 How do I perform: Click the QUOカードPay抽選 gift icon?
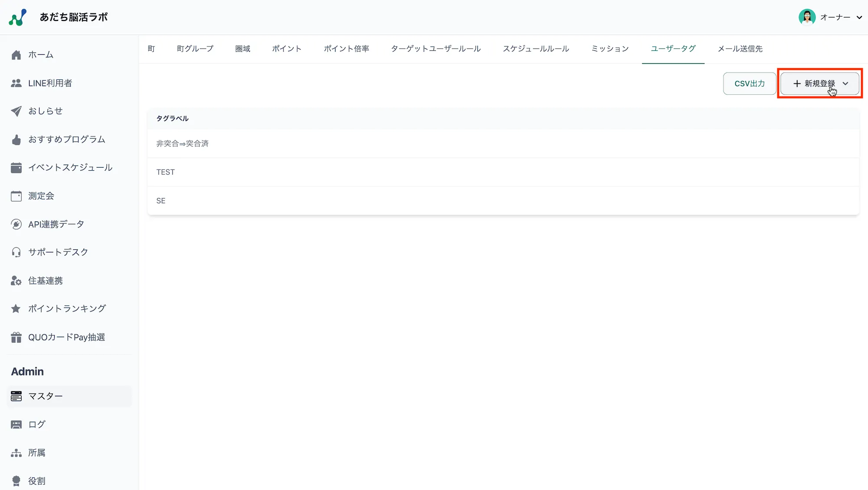coord(16,338)
